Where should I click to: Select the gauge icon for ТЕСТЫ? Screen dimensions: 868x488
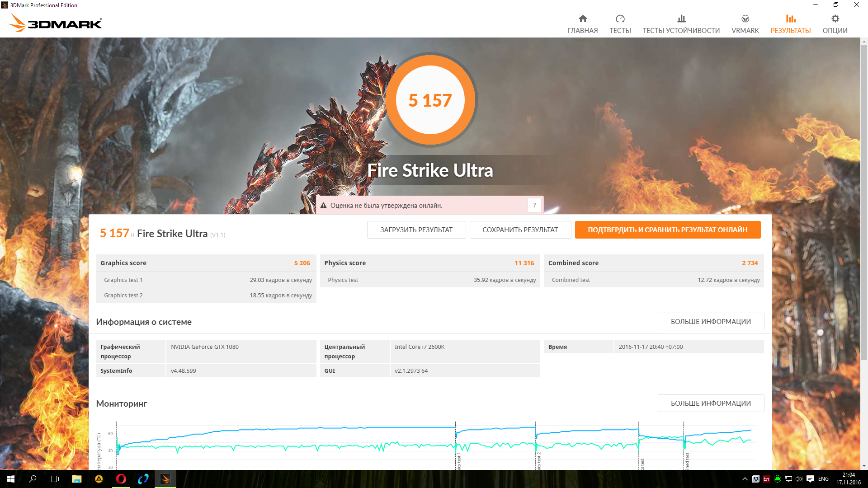[x=620, y=19]
